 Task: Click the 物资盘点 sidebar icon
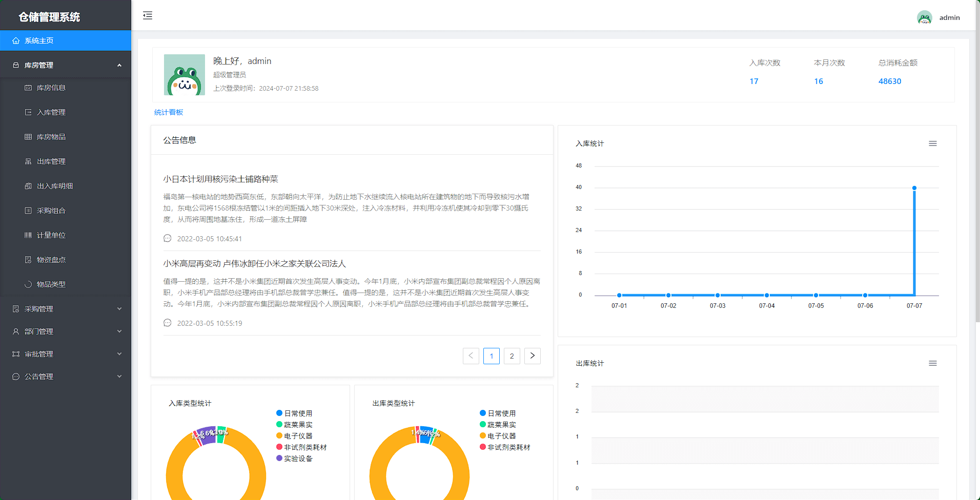pos(28,260)
